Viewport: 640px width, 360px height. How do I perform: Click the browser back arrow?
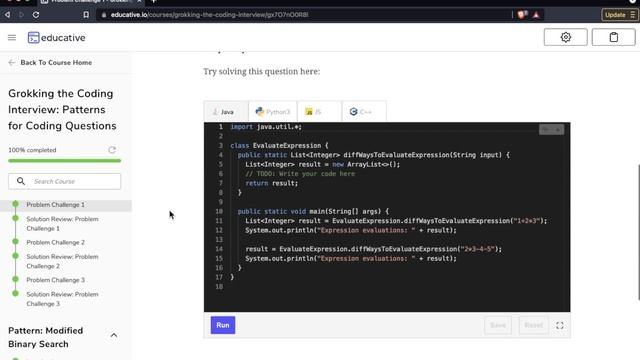7,15
